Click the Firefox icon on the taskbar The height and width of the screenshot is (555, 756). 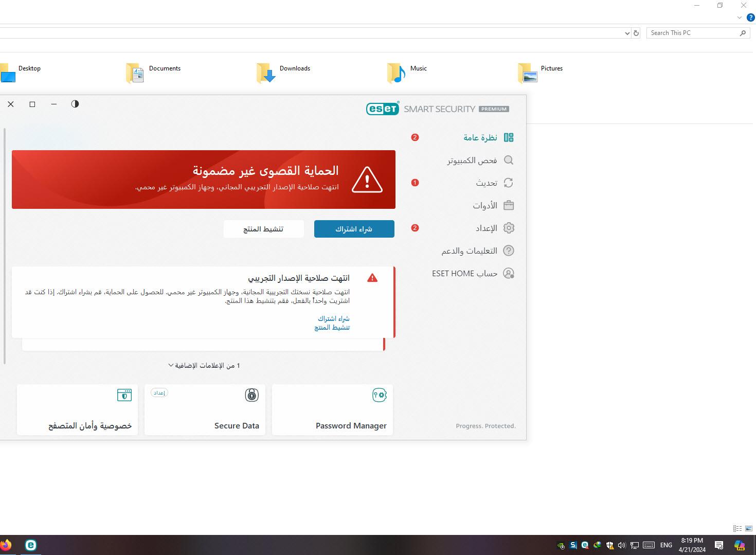(6, 545)
